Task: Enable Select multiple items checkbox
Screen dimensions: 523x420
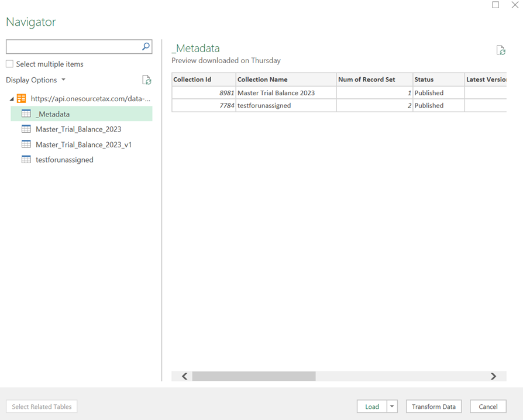Action: click(9, 64)
